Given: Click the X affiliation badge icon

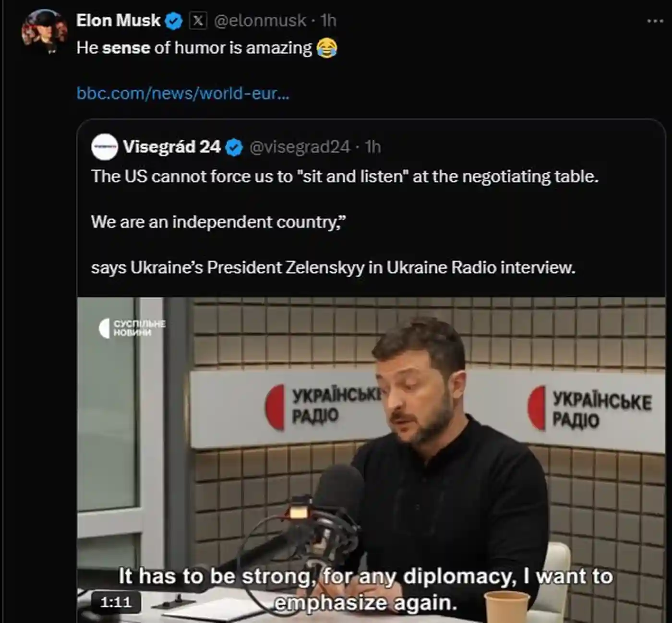Looking at the screenshot, I should click(x=198, y=20).
